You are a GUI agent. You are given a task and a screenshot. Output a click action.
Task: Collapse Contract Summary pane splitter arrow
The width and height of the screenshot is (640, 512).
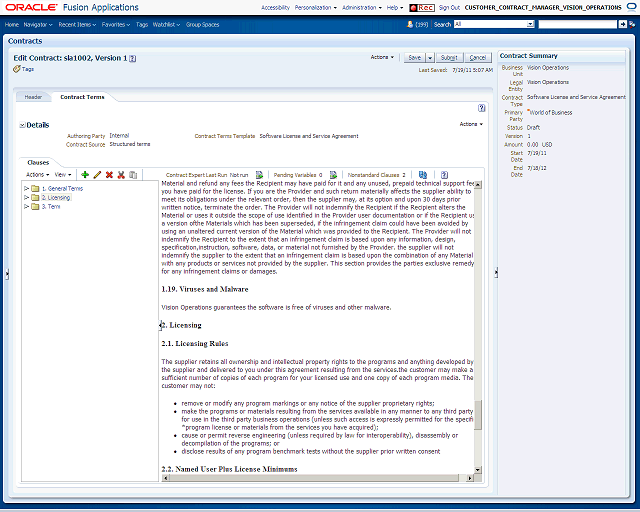pyautogui.click(x=496, y=272)
